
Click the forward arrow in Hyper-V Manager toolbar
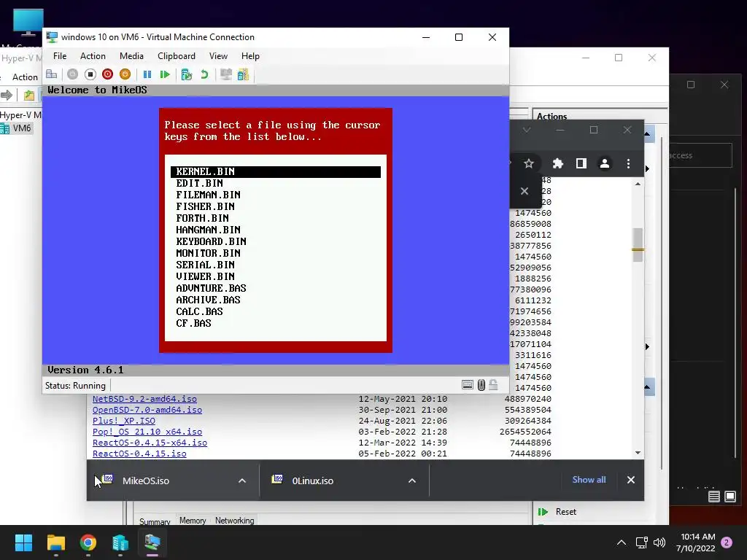pyautogui.click(x=7, y=96)
